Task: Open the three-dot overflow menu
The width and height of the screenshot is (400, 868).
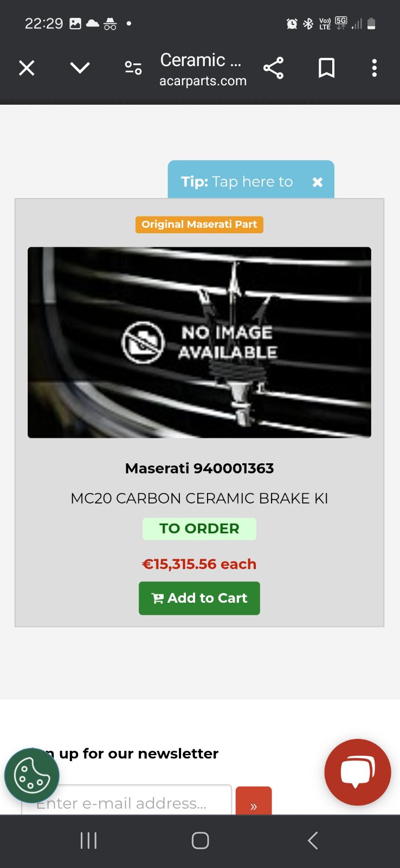Action: [x=374, y=68]
